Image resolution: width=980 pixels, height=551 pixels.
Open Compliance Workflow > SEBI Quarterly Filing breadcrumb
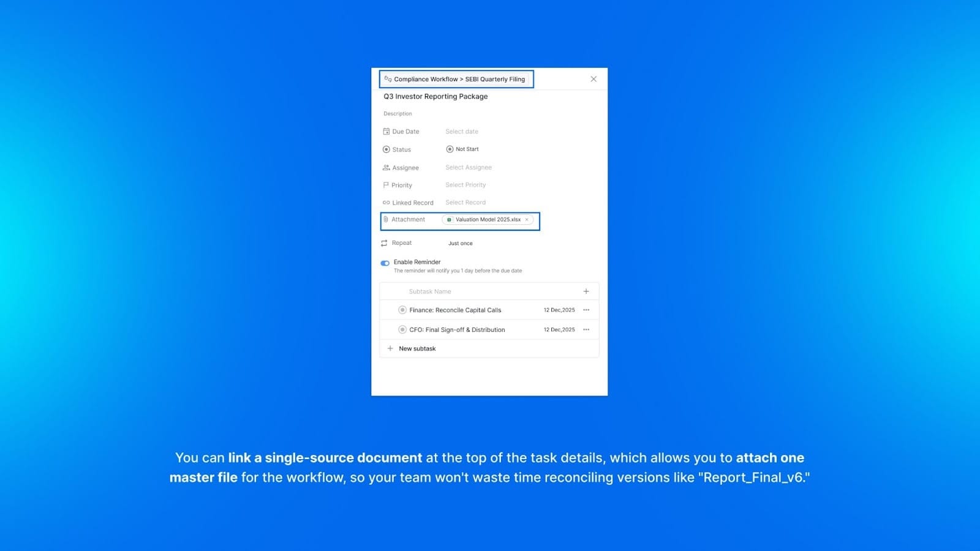click(x=459, y=79)
